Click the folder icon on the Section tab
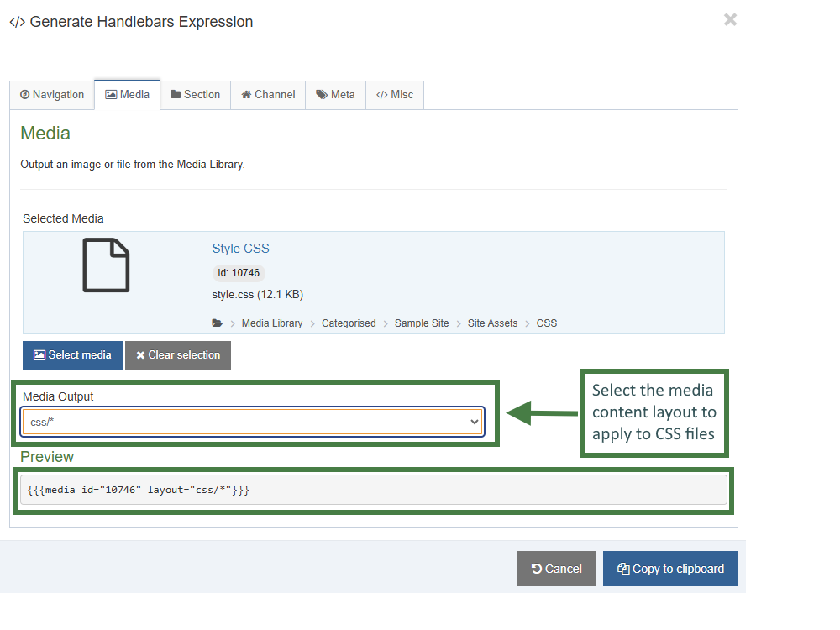Image resolution: width=840 pixels, height=630 pixels. coord(176,95)
